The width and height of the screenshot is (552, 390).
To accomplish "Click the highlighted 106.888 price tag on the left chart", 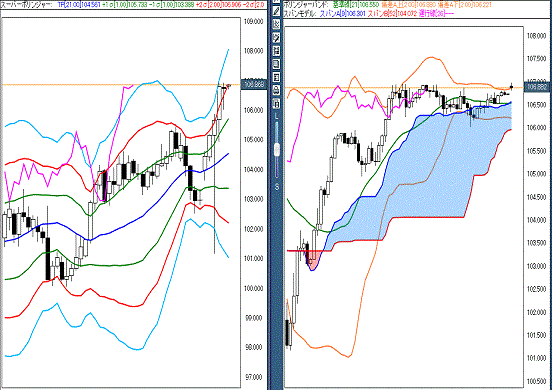I will coord(254,84).
